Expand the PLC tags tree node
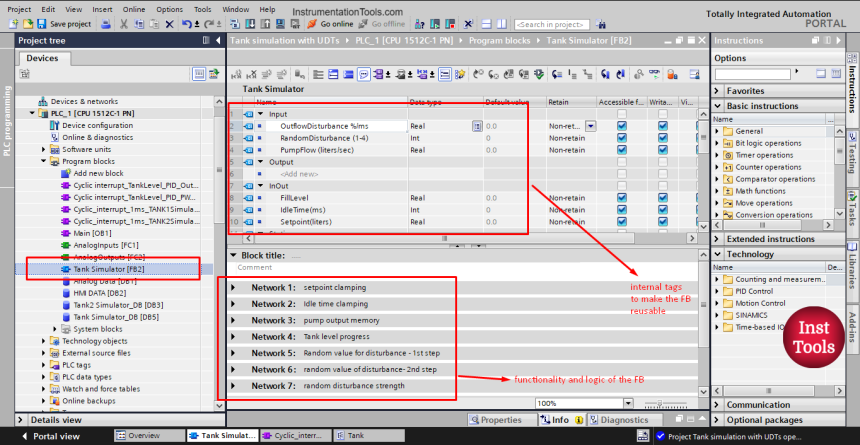The height and width of the screenshot is (445, 860). point(44,365)
